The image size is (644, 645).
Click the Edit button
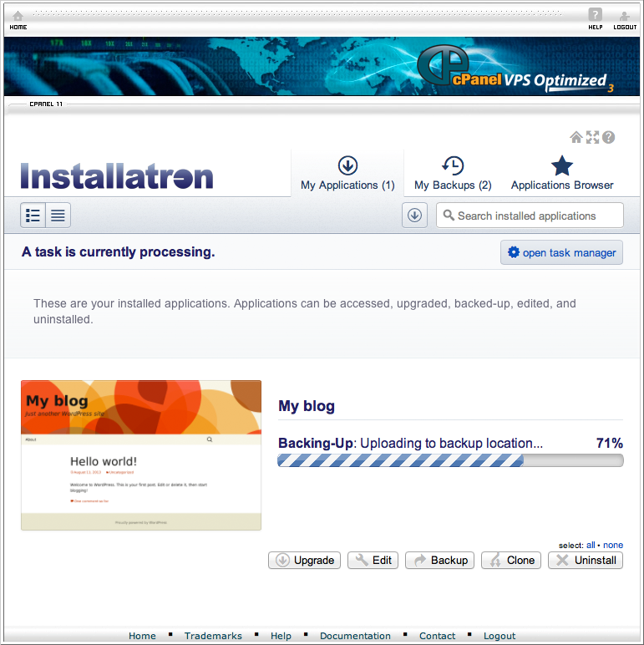373,561
